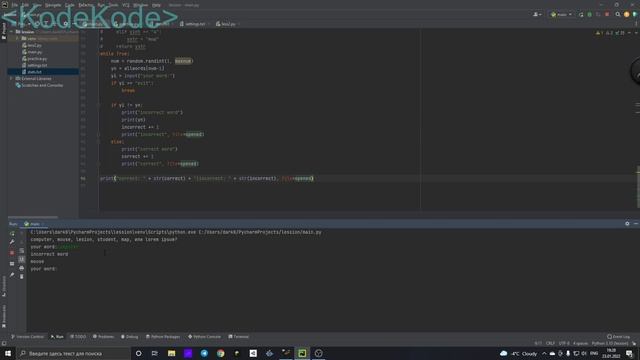Hide the Run tool window

pos(636,224)
